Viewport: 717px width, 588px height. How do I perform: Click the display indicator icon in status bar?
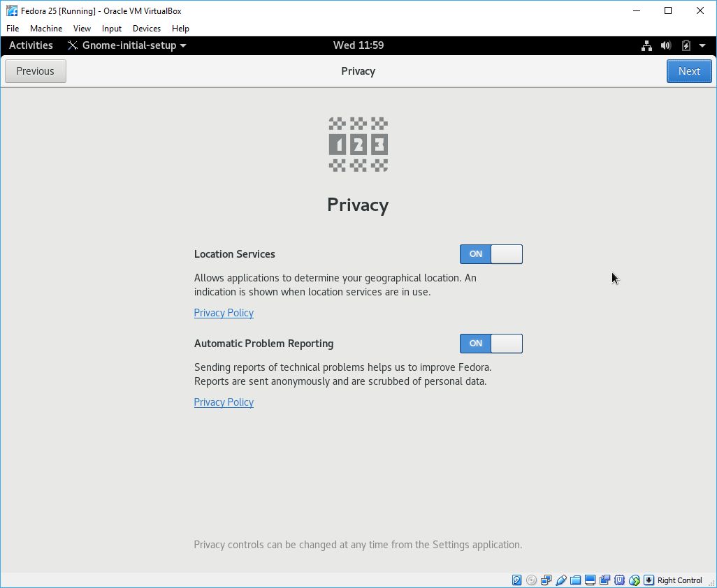(x=590, y=580)
